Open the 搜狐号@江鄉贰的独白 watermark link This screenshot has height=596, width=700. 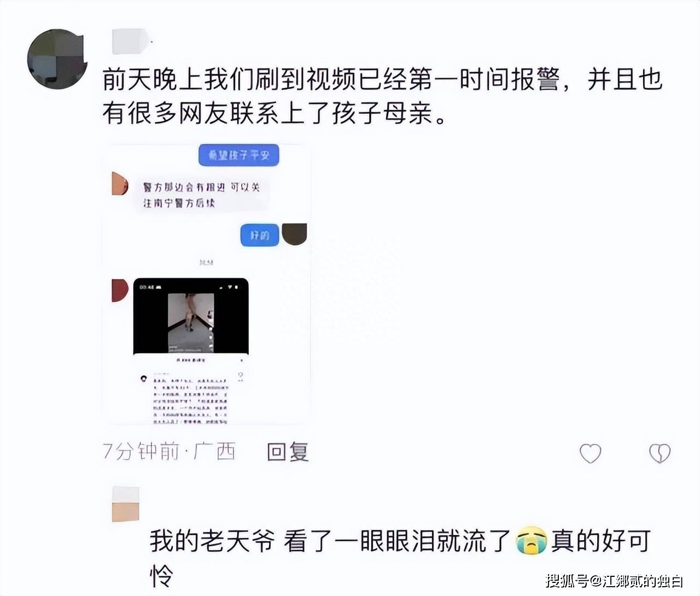[614, 581]
